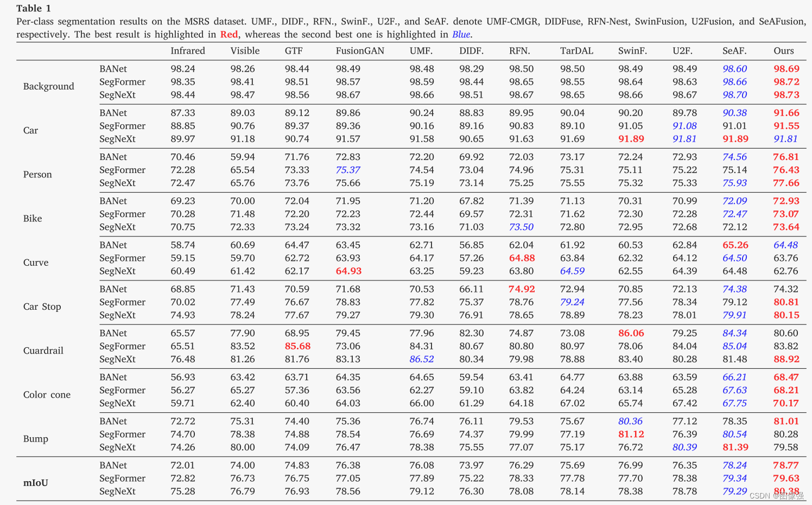Screen dimensions: 812x505
Task: Click the red mIoU value 78.77
Action: click(x=786, y=465)
